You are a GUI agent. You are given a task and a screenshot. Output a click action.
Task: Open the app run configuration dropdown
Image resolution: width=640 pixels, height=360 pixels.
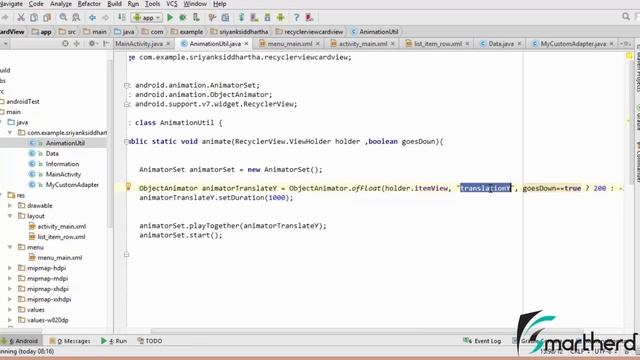(147, 18)
